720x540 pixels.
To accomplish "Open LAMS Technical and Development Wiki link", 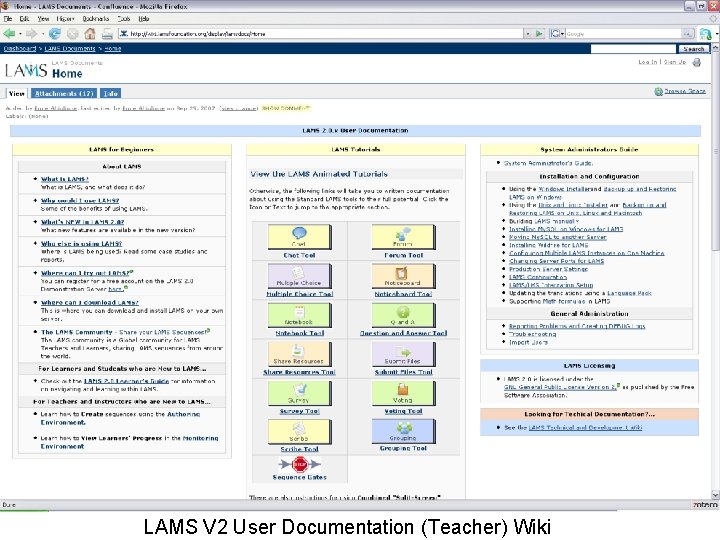I will (585, 428).
